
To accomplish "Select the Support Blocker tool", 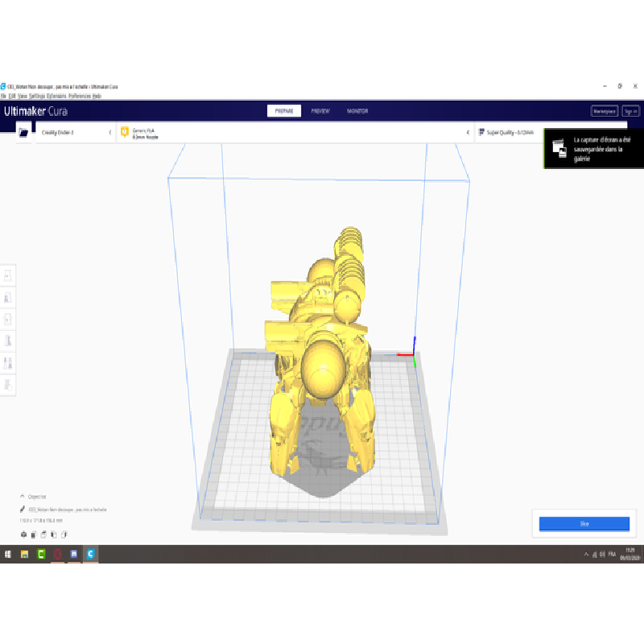I will click(8, 384).
